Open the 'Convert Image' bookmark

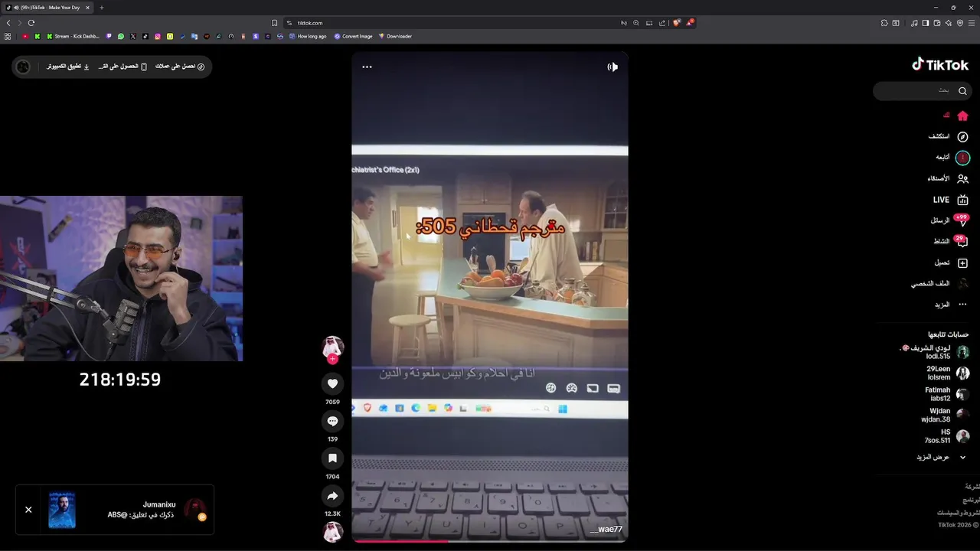pyautogui.click(x=353, y=36)
